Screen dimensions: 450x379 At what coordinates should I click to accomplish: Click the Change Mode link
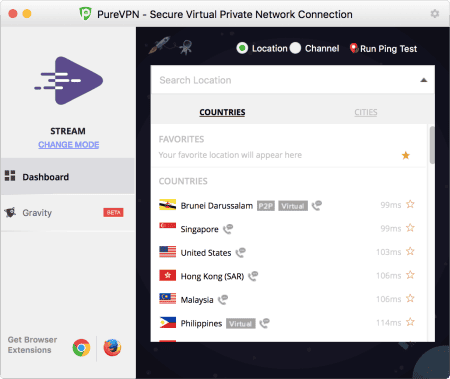[69, 145]
